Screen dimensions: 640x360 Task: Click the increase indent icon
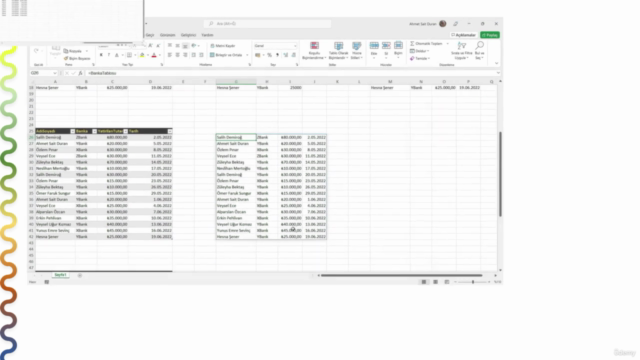click(201, 55)
